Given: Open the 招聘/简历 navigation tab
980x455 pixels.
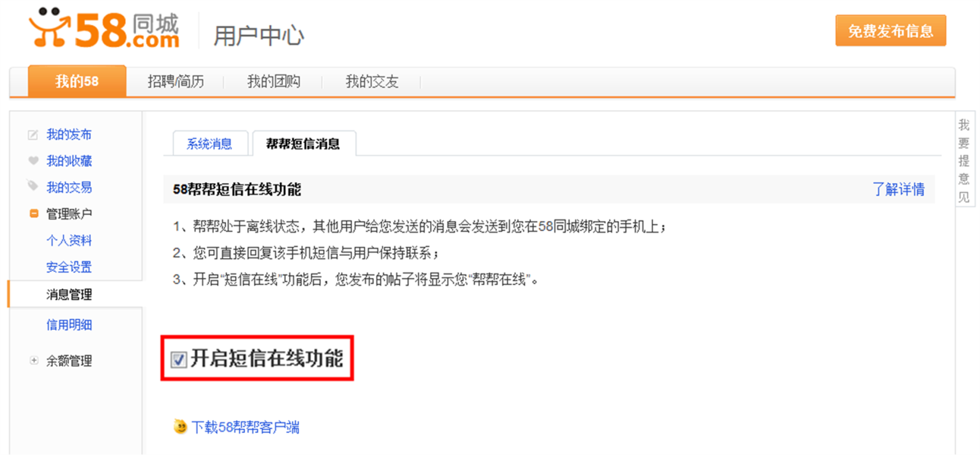Looking at the screenshot, I should pyautogui.click(x=176, y=81).
